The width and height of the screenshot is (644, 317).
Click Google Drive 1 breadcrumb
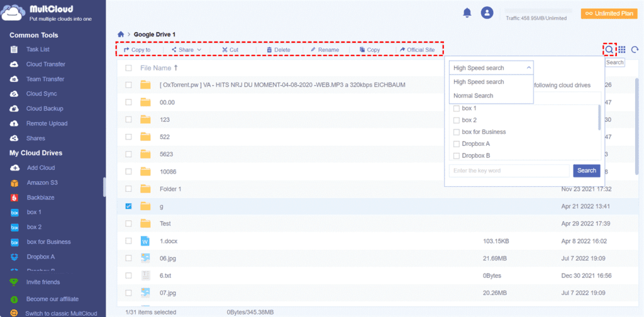(x=155, y=35)
